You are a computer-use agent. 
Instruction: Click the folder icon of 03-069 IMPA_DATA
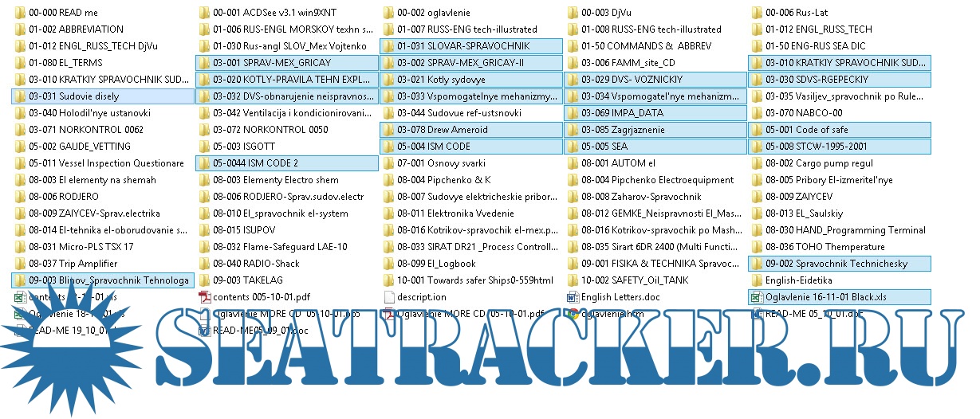point(573,113)
